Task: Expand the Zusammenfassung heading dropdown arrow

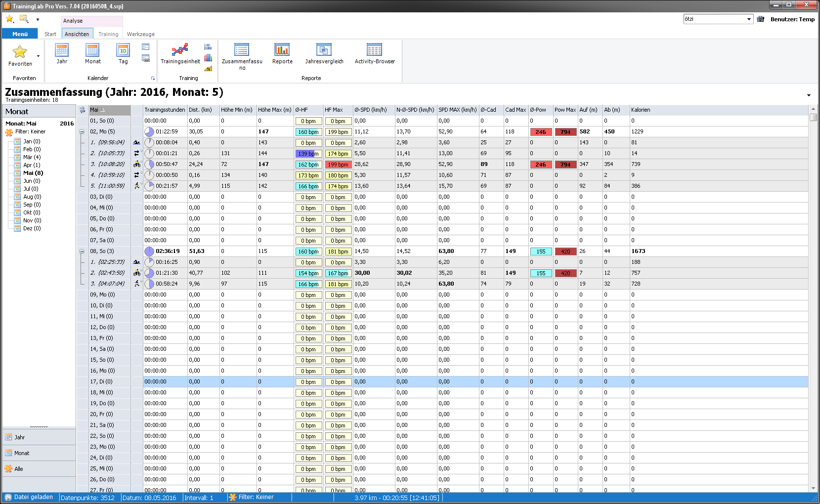Action: [809, 95]
